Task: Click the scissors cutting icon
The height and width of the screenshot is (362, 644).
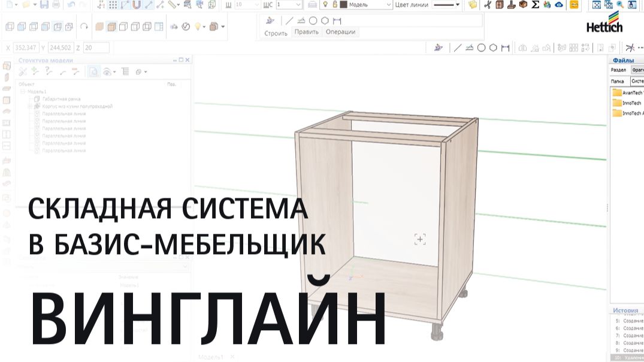Action: (488, 5)
